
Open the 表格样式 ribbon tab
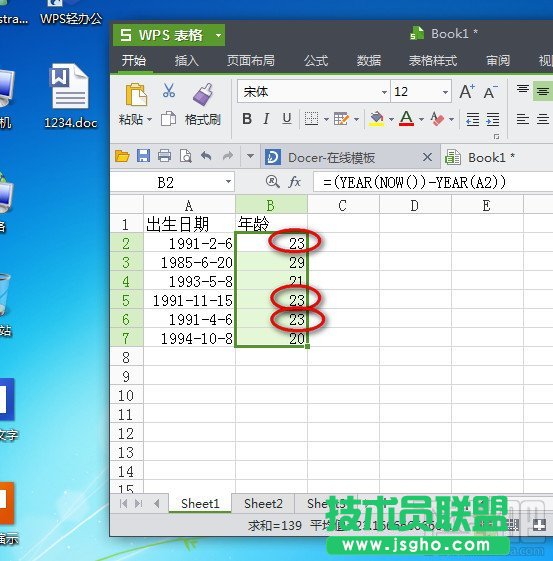[x=433, y=60]
